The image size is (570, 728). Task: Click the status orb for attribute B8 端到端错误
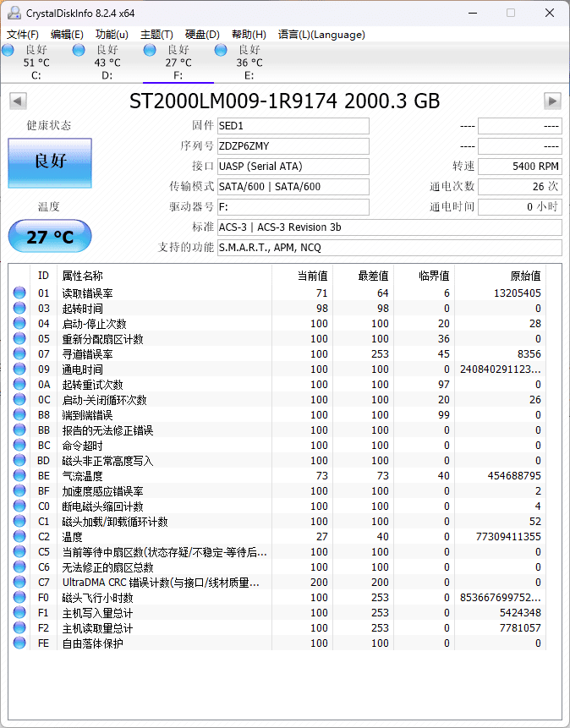click(x=19, y=414)
